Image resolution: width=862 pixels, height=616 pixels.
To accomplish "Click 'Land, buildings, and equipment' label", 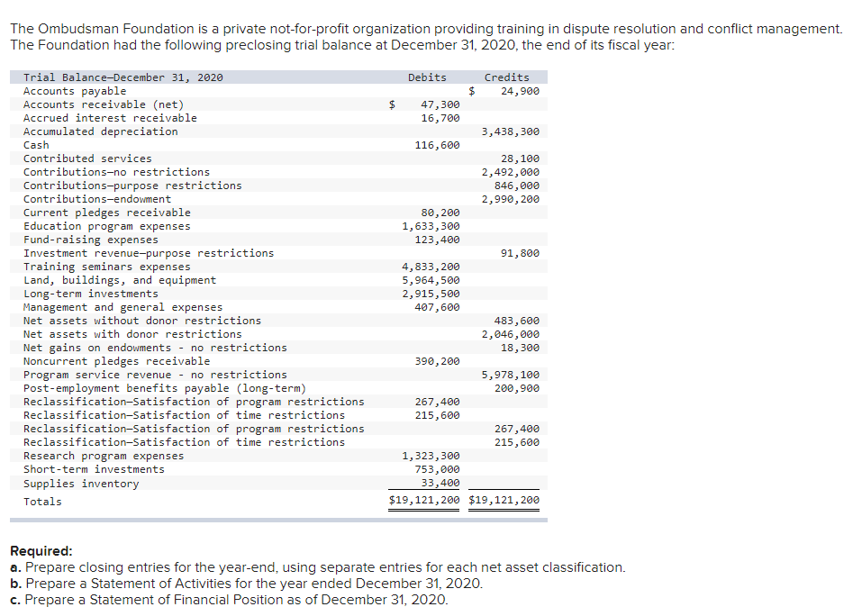I will click(120, 280).
